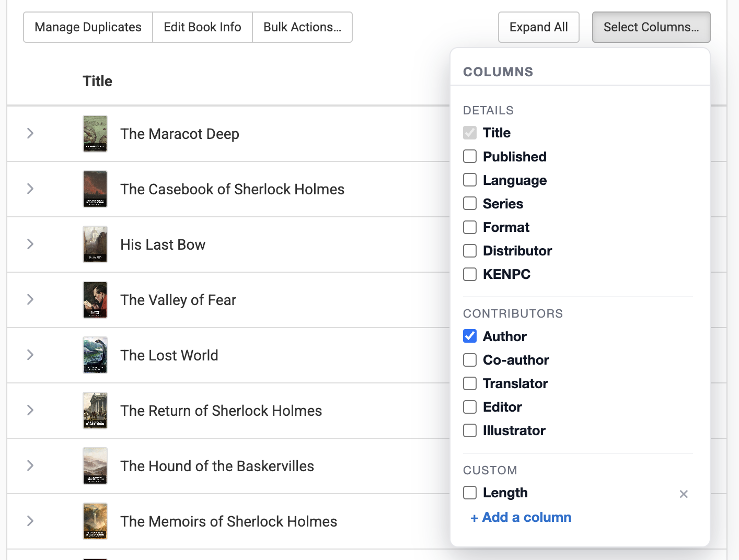This screenshot has height=560, width=739.
Task: Select The Lost World book cover
Action: pos(95,355)
